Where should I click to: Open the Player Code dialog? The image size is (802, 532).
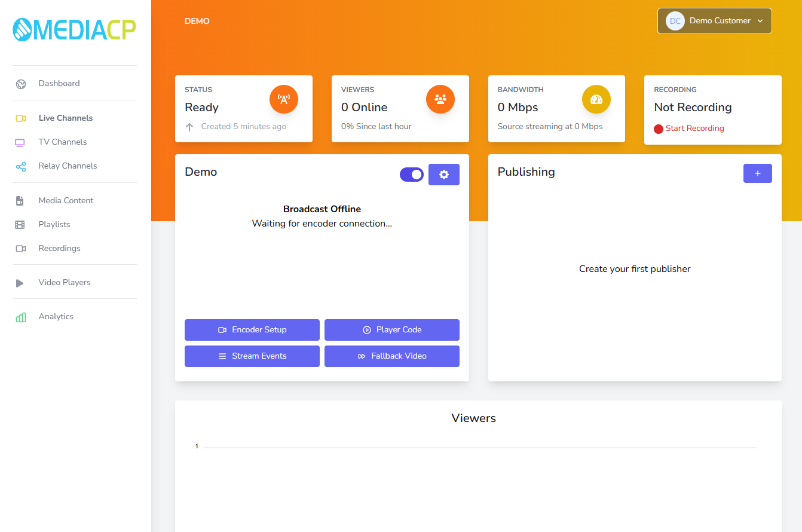pos(391,329)
